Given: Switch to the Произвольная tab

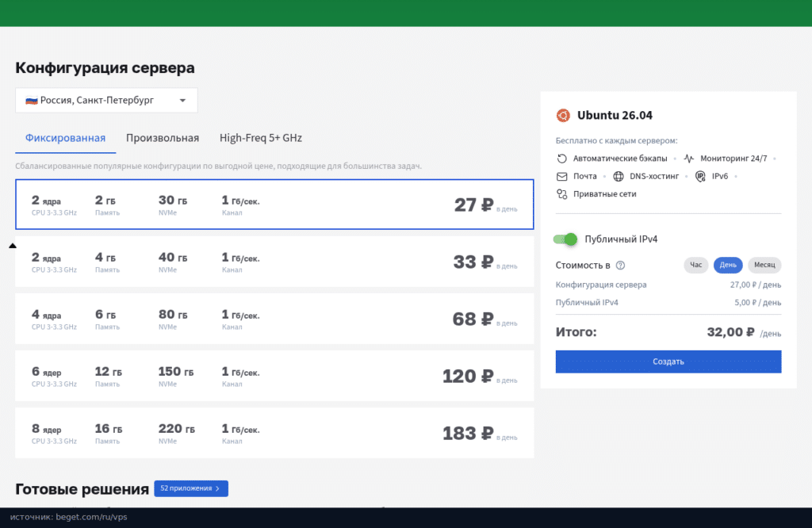Looking at the screenshot, I should point(163,138).
